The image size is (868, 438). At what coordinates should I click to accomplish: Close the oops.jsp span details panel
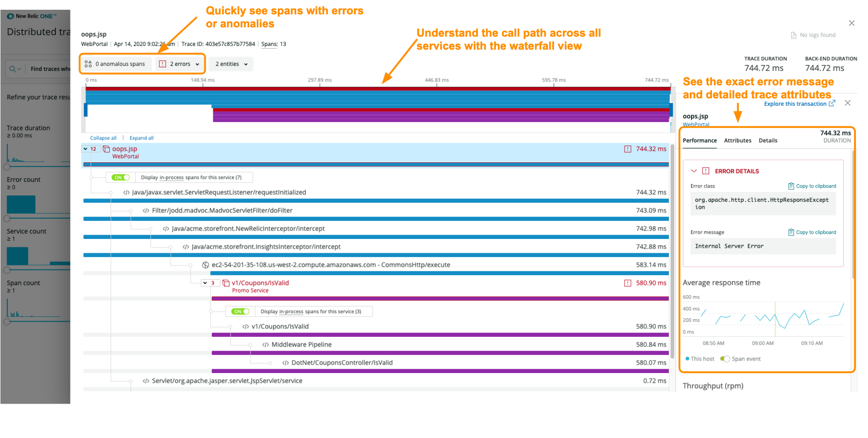pyautogui.click(x=848, y=103)
